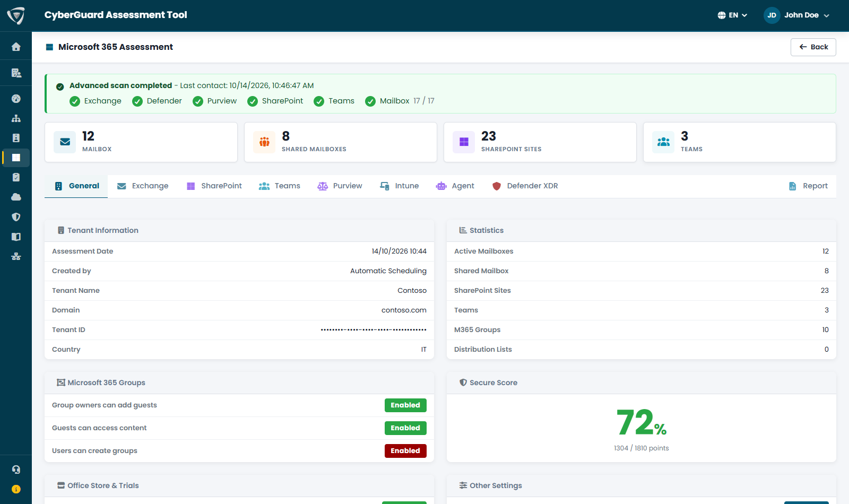Click the Purview scan status in banner
Image resolution: width=849 pixels, height=504 pixels.
(x=215, y=101)
